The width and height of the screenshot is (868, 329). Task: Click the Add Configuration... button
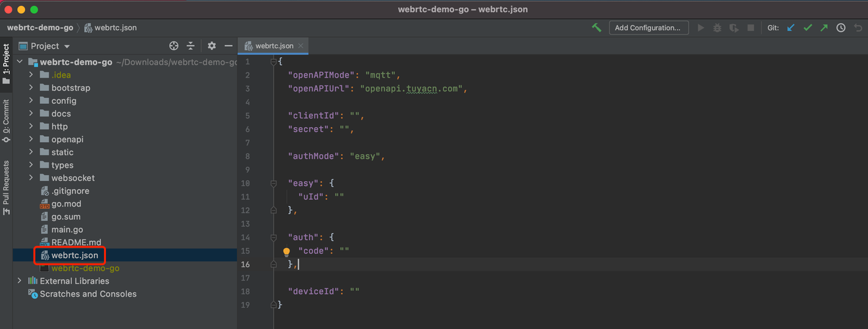click(649, 28)
